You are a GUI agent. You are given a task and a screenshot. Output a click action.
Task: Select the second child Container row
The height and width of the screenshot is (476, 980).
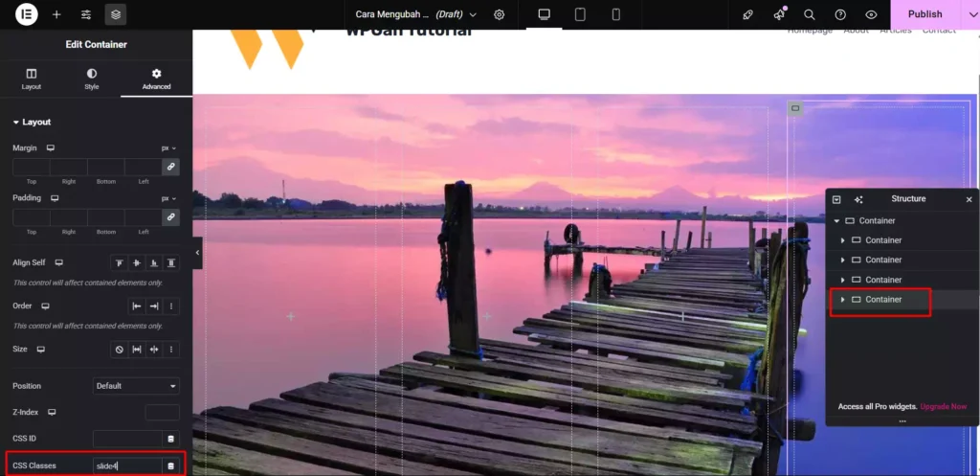pos(902,260)
